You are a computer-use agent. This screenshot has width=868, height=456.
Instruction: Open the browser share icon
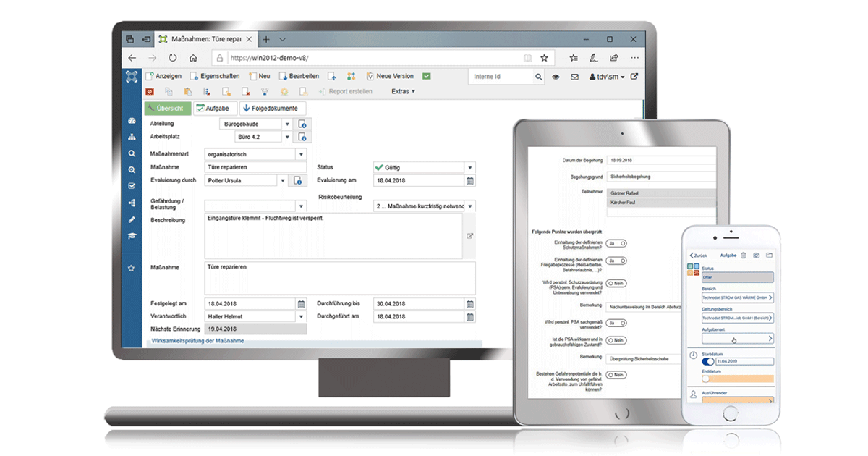[x=614, y=58]
